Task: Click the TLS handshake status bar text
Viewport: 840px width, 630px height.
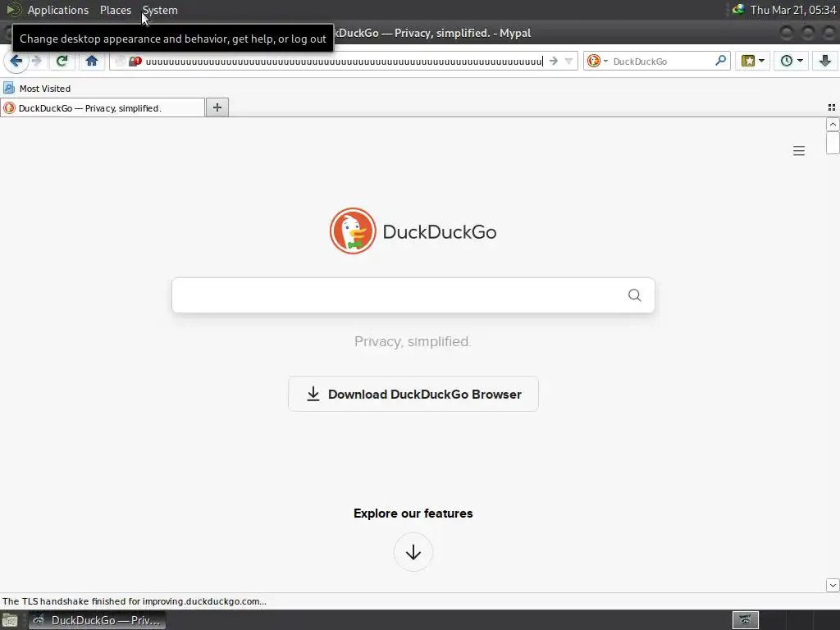Action: [x=135, y=601]
